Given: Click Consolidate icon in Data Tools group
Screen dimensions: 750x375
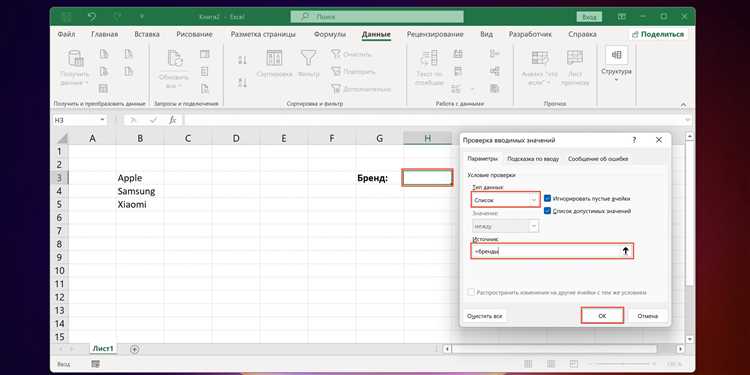Looking at the screenshot, I should 495,54.
